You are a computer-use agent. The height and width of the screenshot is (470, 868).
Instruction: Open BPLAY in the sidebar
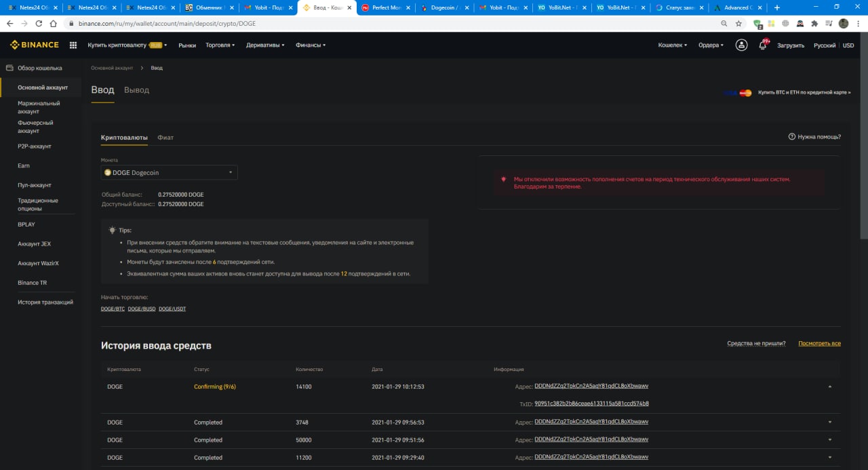click(26, 224)
